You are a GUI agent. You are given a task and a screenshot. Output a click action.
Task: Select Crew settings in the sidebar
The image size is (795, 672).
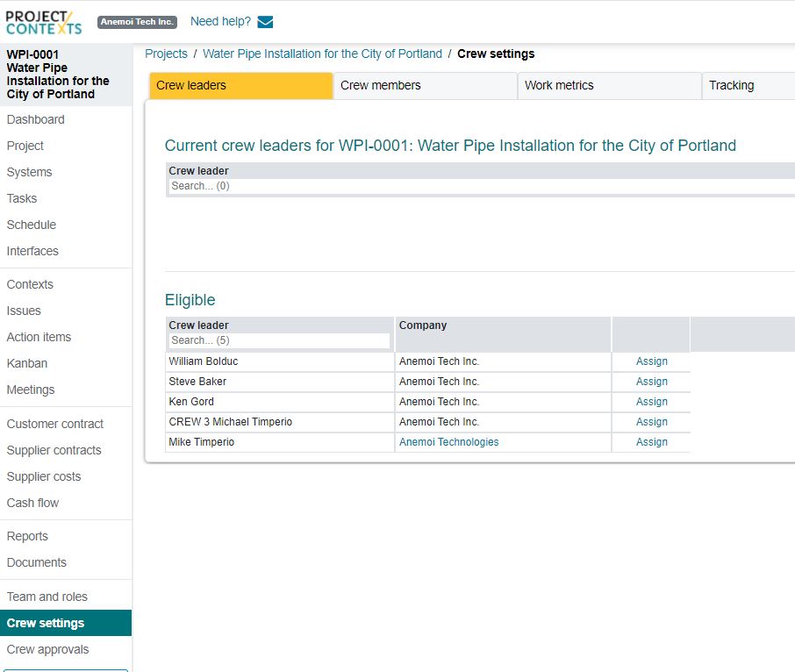point(66,624)
